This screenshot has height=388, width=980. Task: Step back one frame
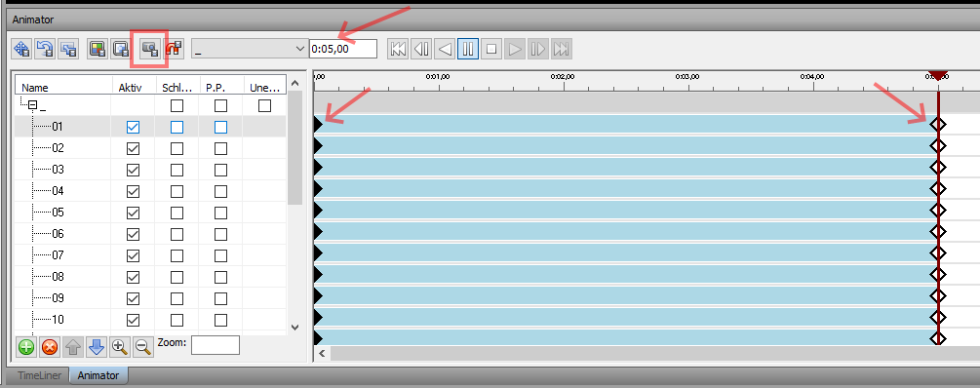421,49
